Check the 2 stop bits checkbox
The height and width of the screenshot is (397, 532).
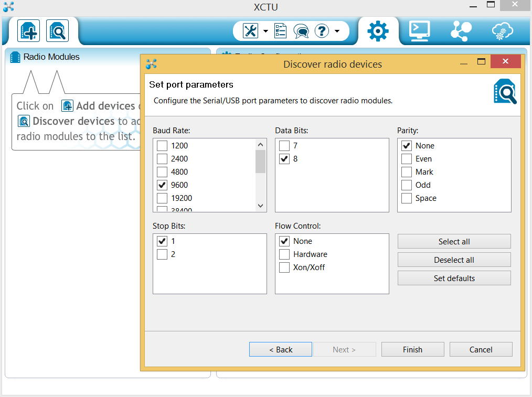(162, 254)
